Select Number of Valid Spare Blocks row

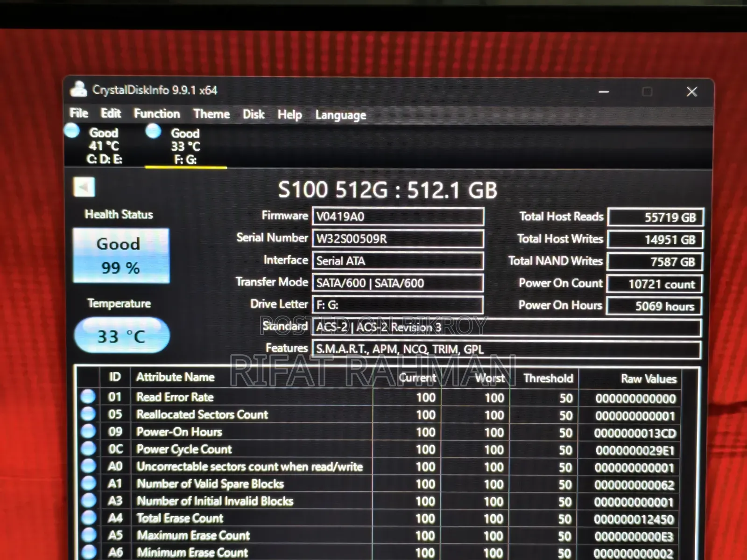coord(379,483)
